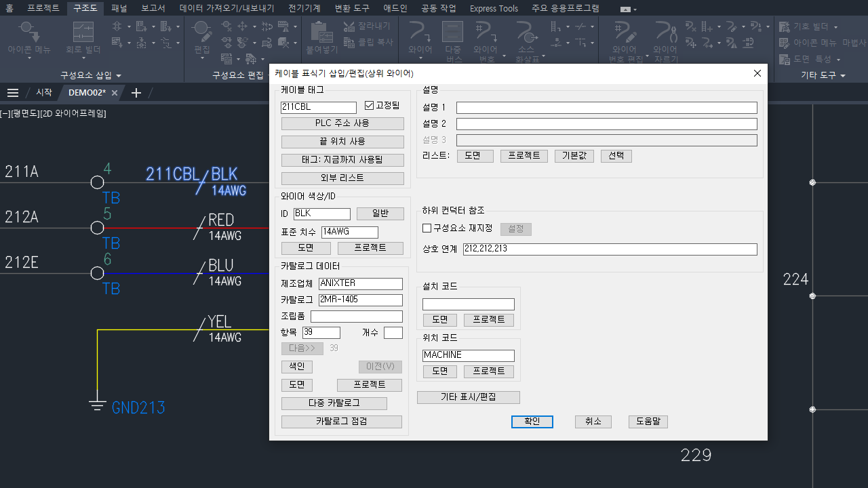Open the 다중 카탈로그 button

(x=334, y=403)
